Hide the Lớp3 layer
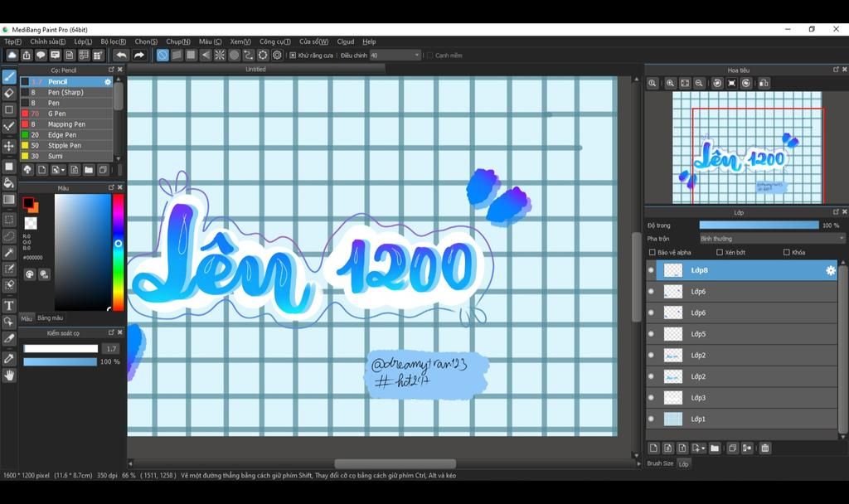The image size is (849, 504). pyautogui.click(x=651, y=398)
